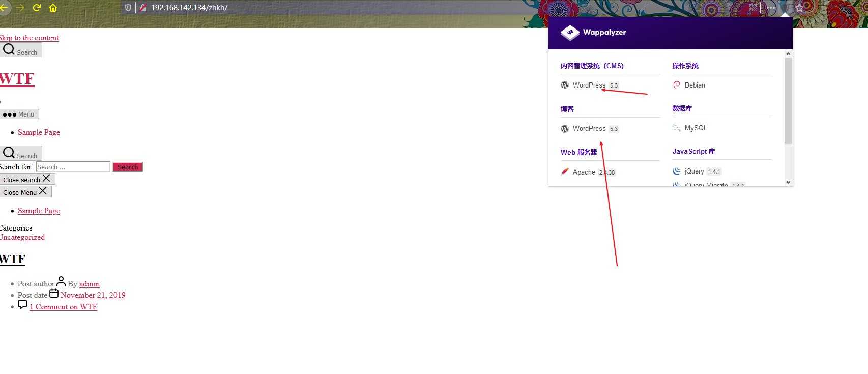868x374 pixels.
Task: Click WordPress icon under Blog category
Action: coord(565,129)
